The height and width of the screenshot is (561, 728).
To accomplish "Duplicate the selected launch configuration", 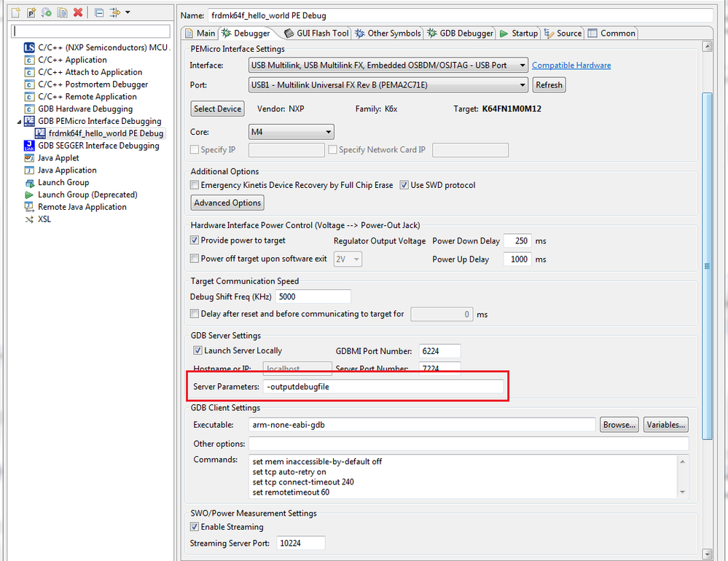I will [62, 12].
